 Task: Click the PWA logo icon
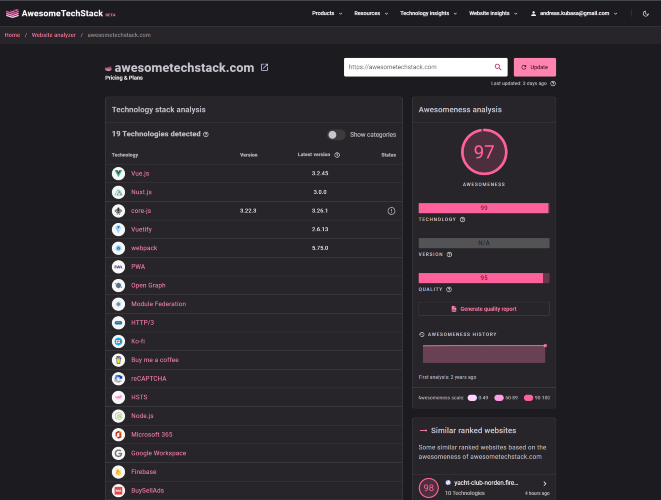(x=118, y=267)
